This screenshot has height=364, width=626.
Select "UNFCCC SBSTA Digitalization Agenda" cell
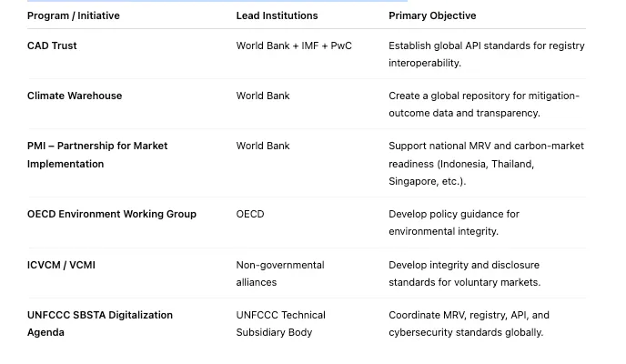tap(100, 323)
